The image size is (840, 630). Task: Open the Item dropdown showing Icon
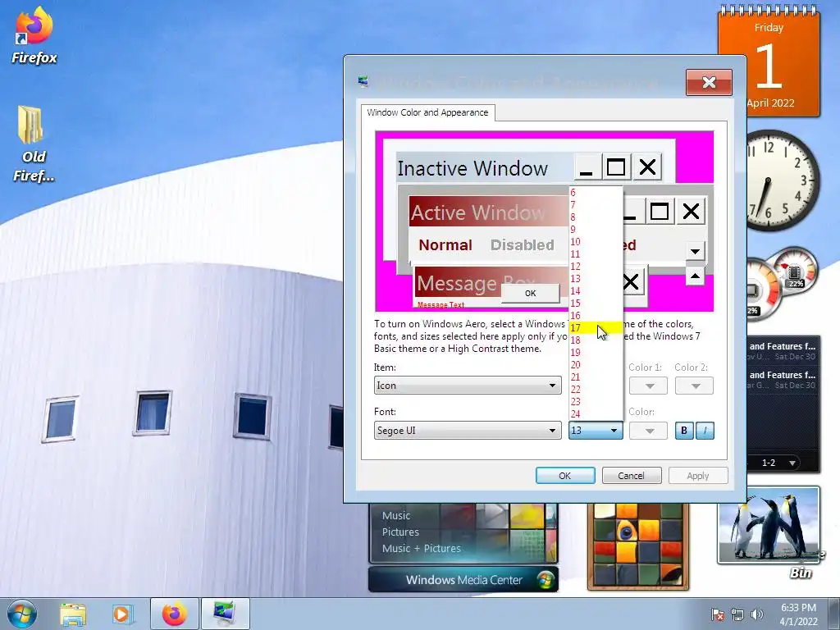(468, 386)
